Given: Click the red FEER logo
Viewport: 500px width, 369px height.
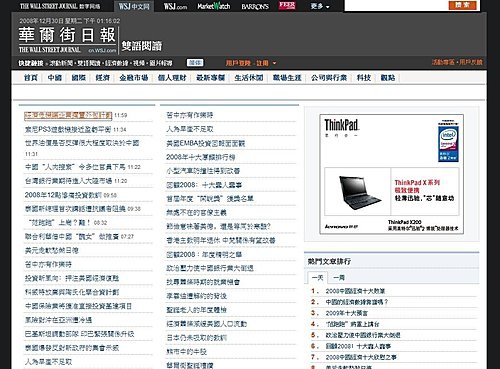Looking at the screenshot, I should pos(287,5).
